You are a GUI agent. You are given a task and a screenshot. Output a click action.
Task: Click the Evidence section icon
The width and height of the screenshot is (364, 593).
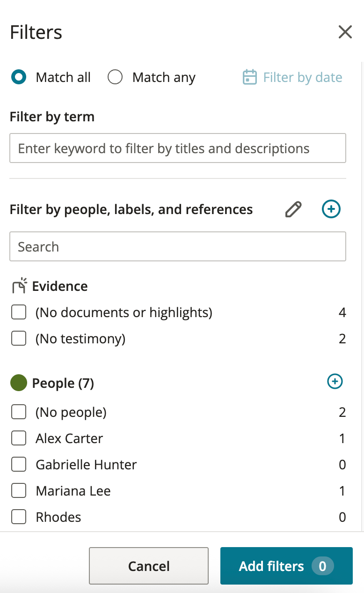coord(19,285)
